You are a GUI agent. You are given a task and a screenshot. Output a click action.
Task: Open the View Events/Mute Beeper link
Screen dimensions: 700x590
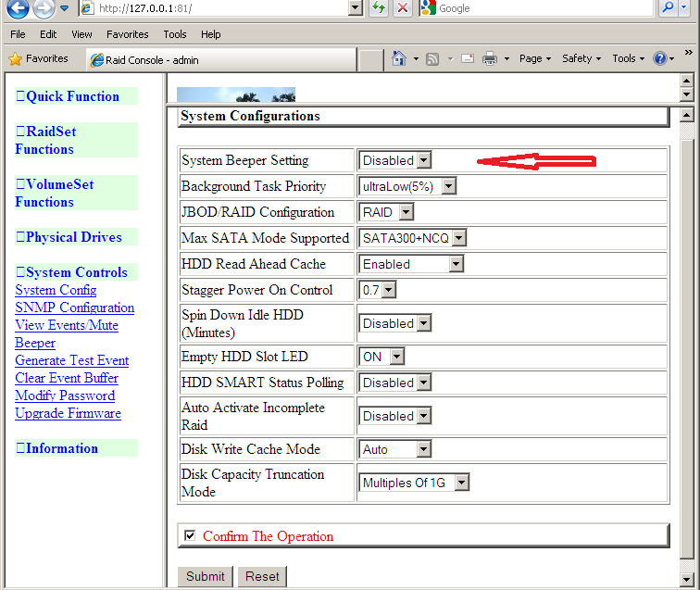[x=67, y=333]
